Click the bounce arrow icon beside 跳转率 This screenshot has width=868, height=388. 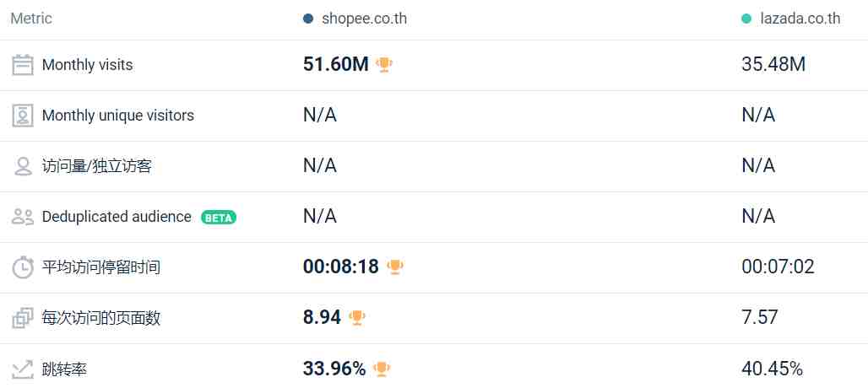click(x=23, y=369)
